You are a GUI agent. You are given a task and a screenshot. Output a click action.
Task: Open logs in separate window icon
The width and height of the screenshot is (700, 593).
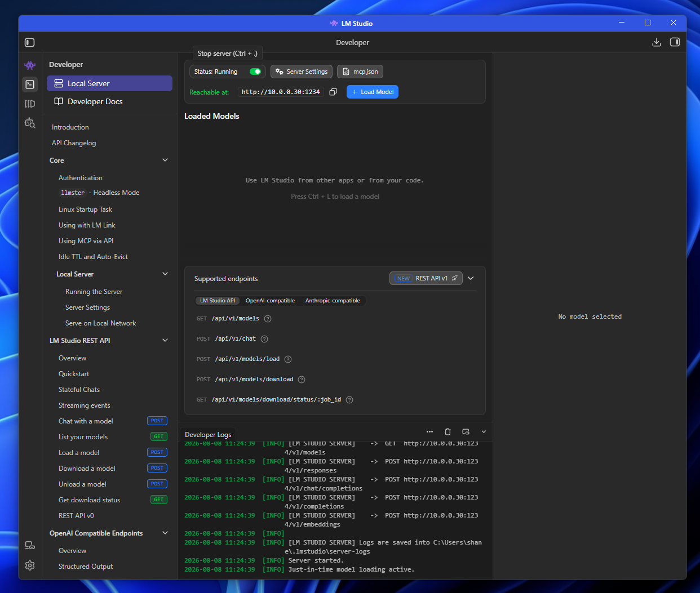pos(466,432)
